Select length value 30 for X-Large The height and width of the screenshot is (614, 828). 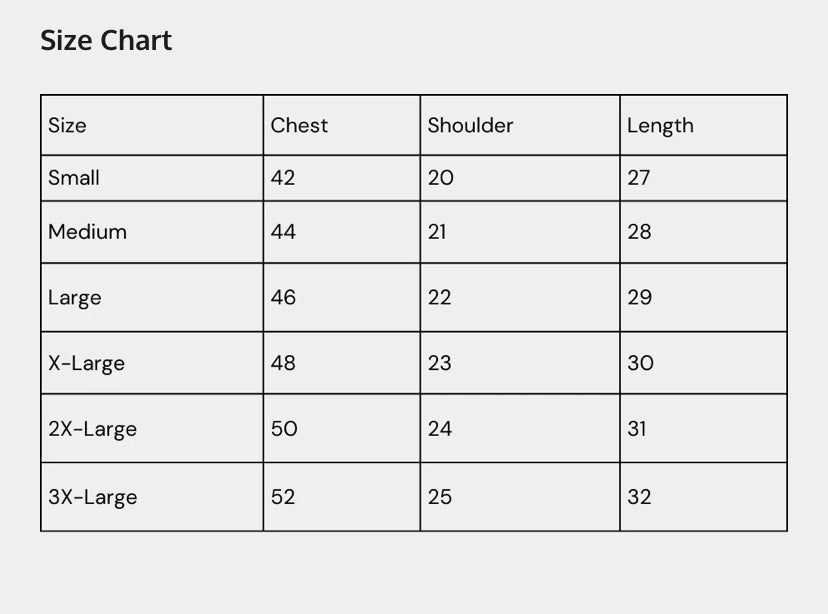point(640,363)
